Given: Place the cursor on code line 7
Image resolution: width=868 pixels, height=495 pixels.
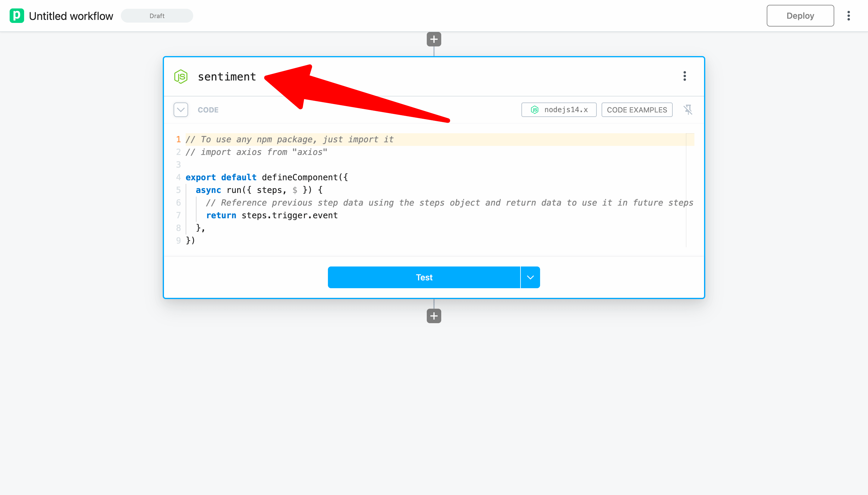Looking at the screenshot, I should tap(289, 216).
